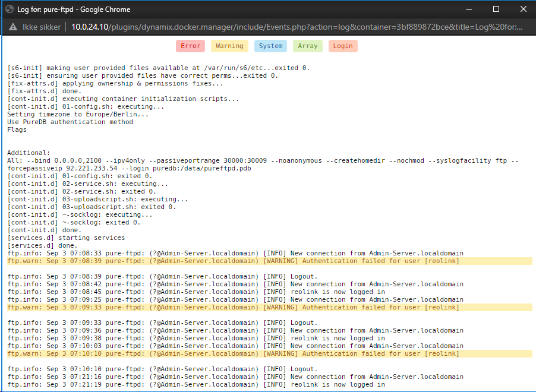Click '[cont-init.d] done.' log line
536x392 pixels.
click(45, 230)
